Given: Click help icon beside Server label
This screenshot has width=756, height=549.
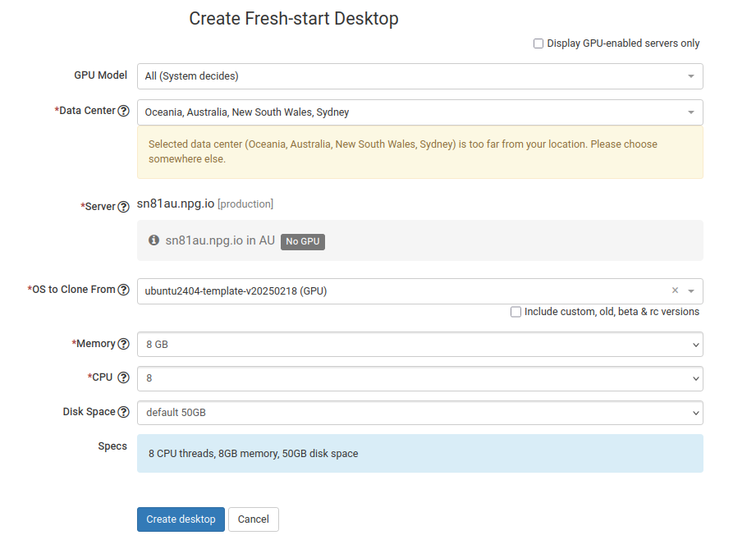Looking at the screenshot, I should [x=124, y=207].
